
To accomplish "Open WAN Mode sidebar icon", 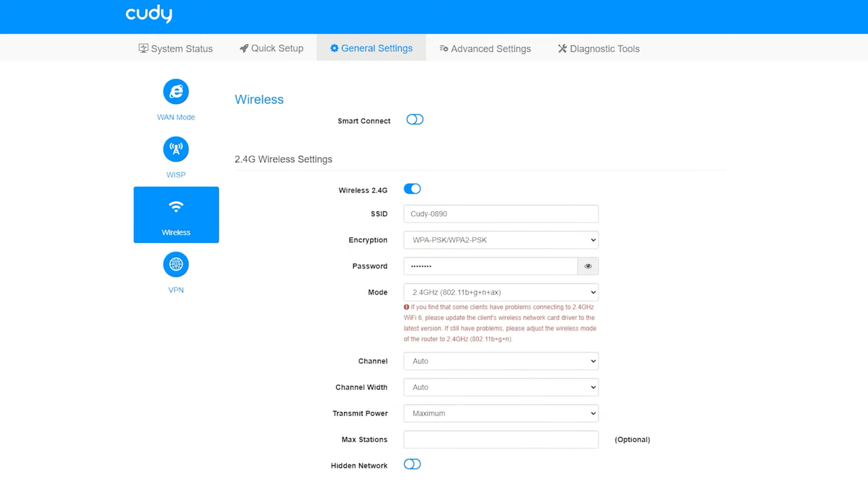I will pyautogui.click(x=176, y=92).
